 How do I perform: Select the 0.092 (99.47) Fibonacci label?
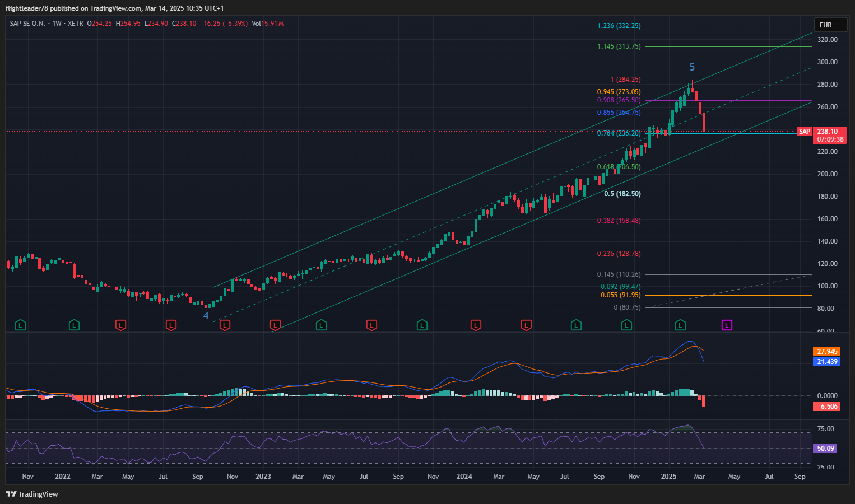(x=621, y=287)
